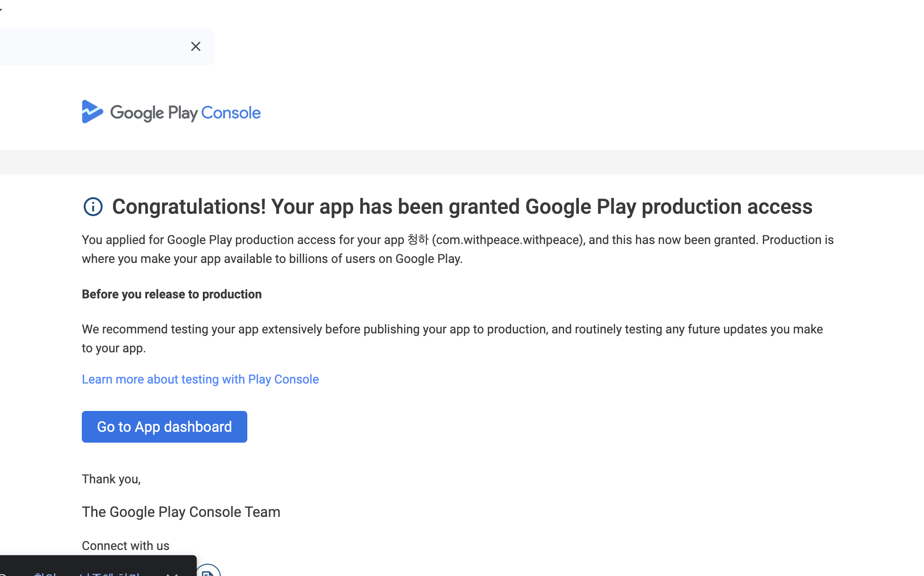Click the Connect with us label

pos(125,546)
